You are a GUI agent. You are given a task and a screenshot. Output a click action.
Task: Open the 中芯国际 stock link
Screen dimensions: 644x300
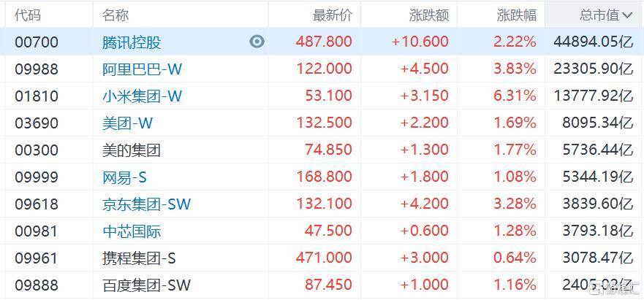point(132,231)
